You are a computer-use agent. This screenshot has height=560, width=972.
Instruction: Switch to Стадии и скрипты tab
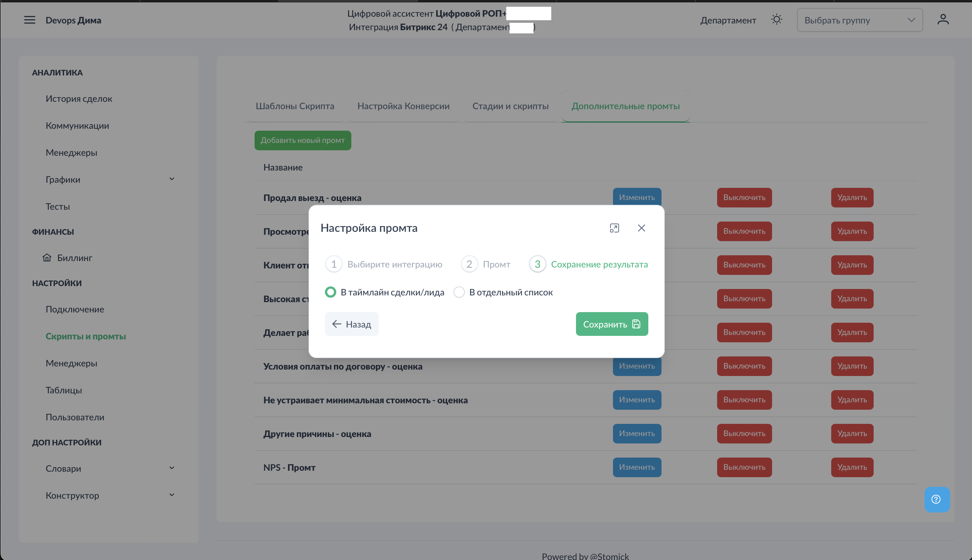pyautogui.click(x=510, y=106)
